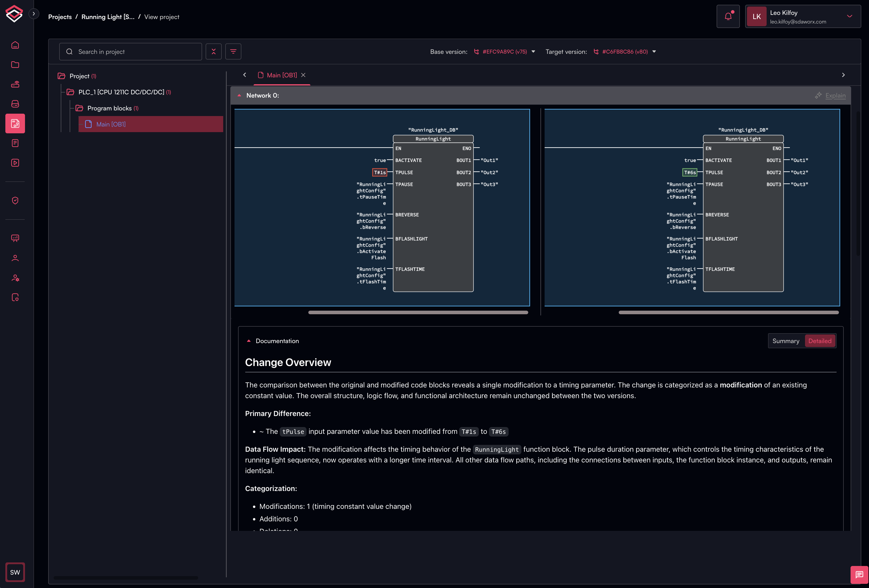Collapse the Network 0 section
The width and height of the screenshot is (869, 588).
(239, 95)
